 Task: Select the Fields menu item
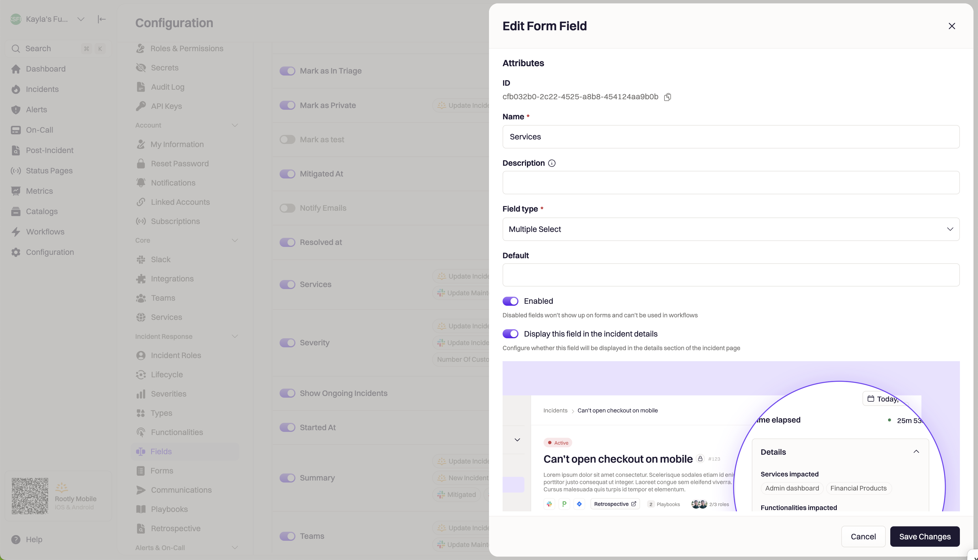pos(185,452)
